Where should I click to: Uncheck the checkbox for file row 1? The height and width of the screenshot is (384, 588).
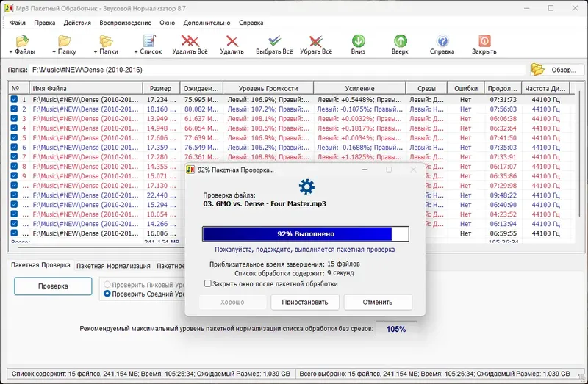tap(14, 99)
